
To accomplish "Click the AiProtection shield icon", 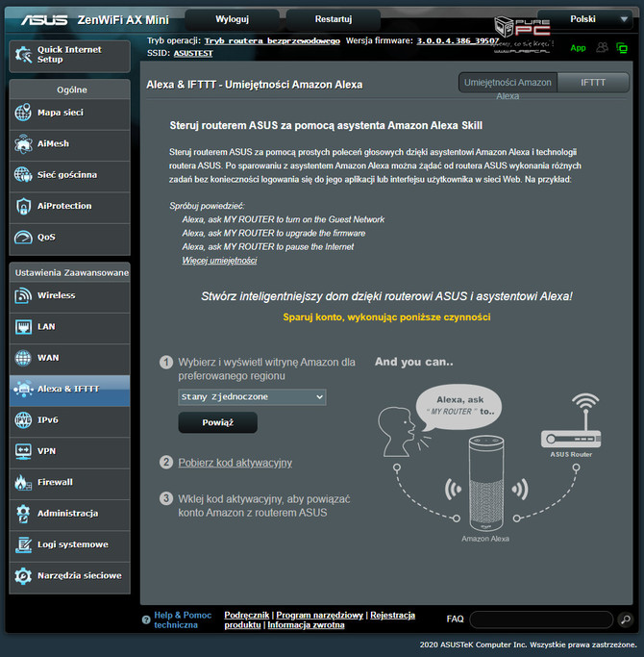I will point(23,206).
